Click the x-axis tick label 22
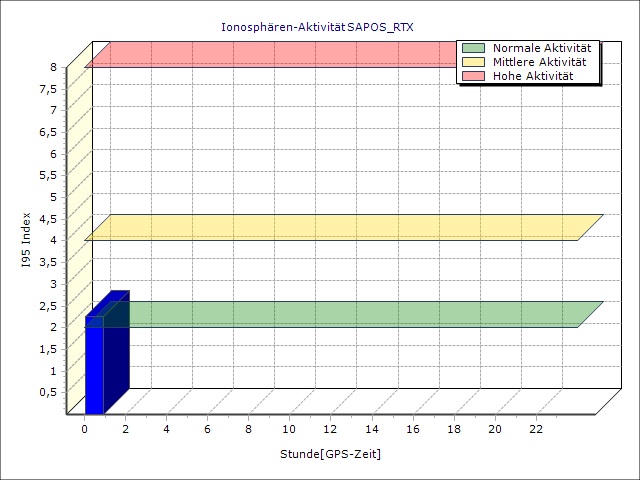This screenshot has height=480, width=640. point(536,429)
